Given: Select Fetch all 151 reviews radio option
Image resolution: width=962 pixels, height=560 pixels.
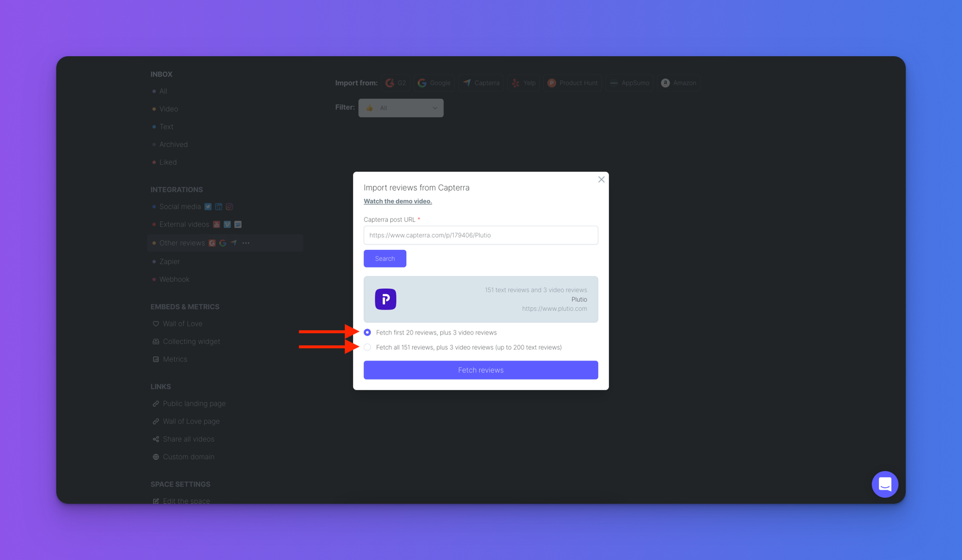Looking at the screenshot, I should tap(367, 347).
